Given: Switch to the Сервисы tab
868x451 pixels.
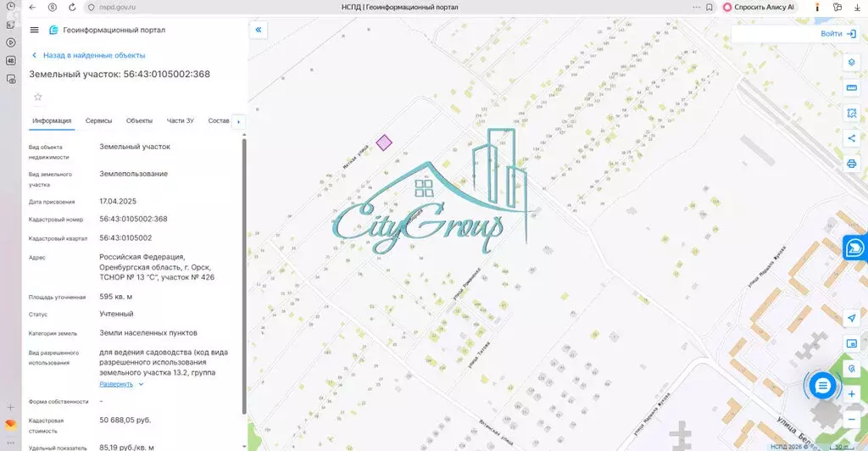Looking at the screenshot, I should pyautogui.click(x=98, y=120).
